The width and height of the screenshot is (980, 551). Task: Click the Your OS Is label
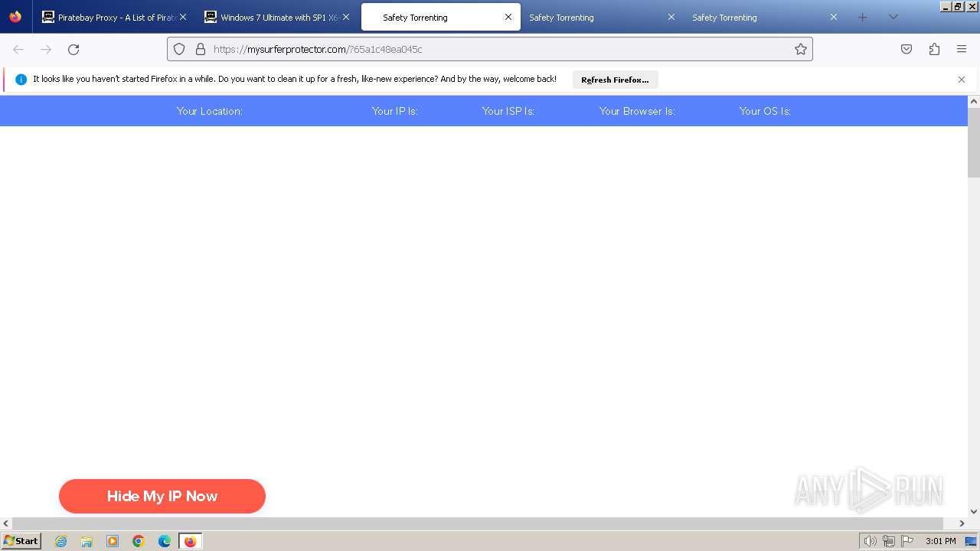(765, 111)
